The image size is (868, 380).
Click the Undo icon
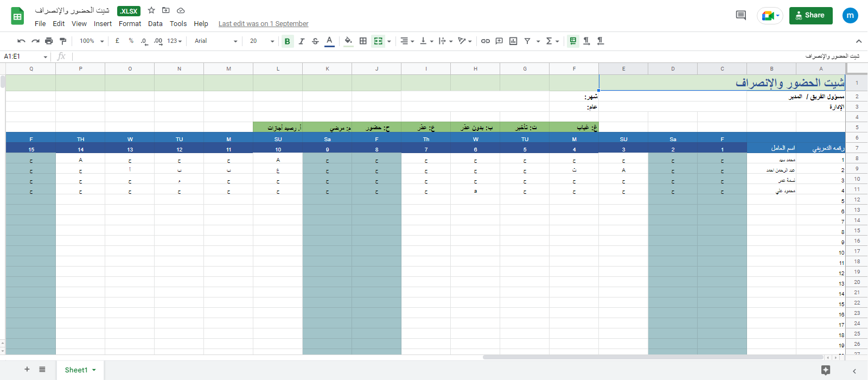click(21, 41)
